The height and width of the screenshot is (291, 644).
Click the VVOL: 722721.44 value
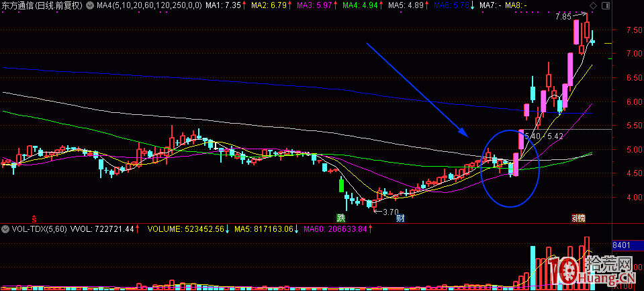coord(102,229)
